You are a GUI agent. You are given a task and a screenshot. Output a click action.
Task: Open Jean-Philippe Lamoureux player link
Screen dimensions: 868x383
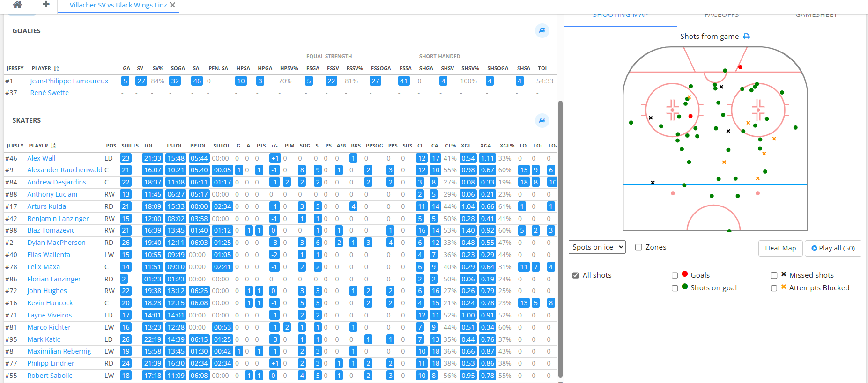pos(69,81)
